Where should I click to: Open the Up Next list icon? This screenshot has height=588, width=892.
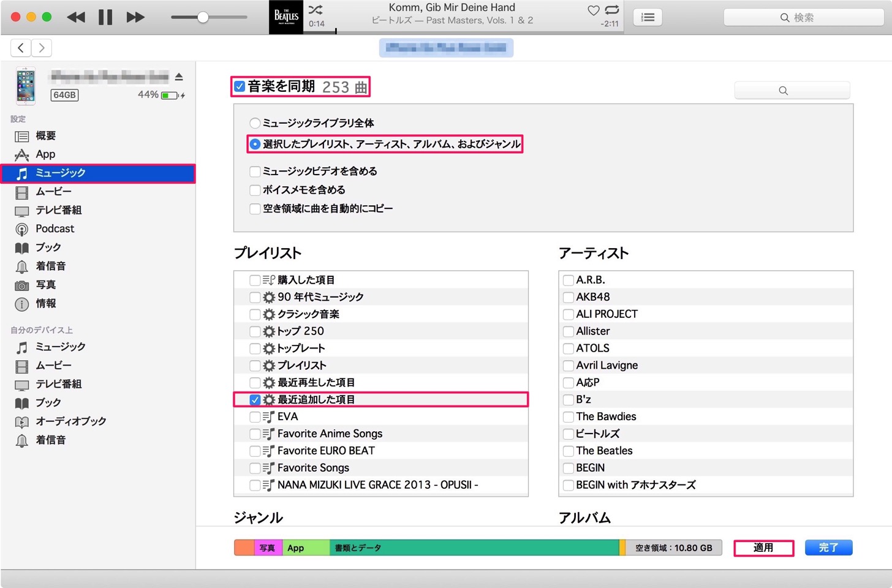[x=648, y=18]
